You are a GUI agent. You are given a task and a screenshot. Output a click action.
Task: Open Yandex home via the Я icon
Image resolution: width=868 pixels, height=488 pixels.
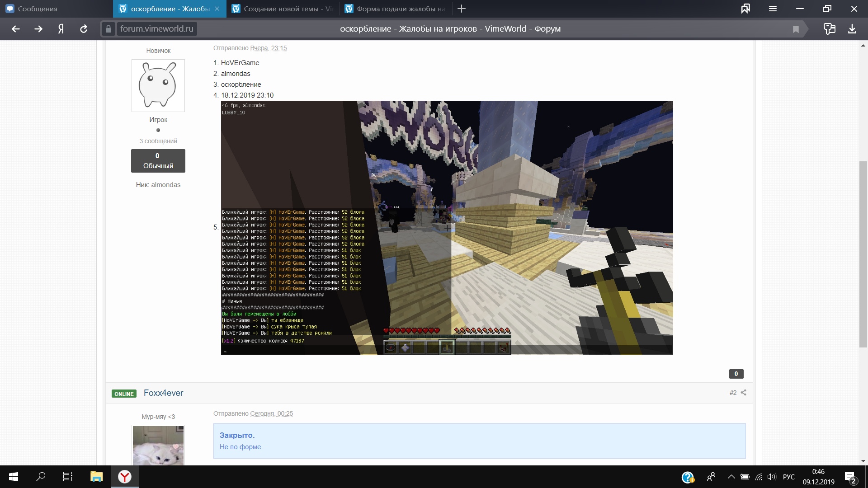pyautogui.click(x=61, y=29)
